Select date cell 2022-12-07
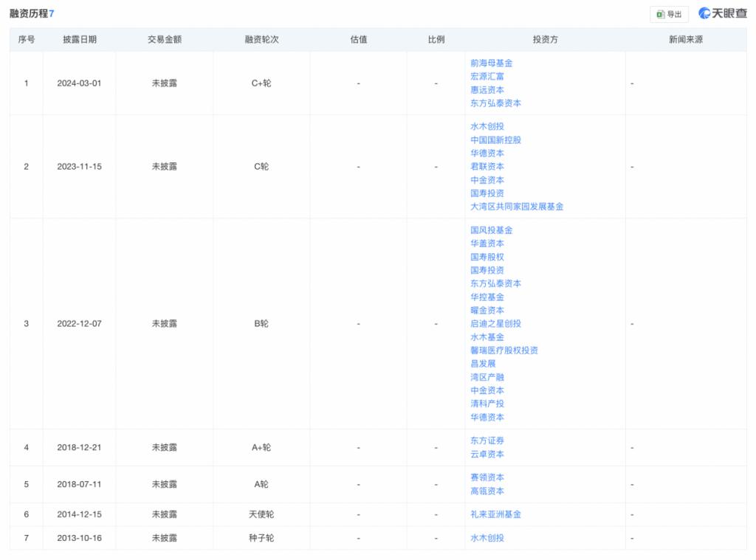 pyautogui.click(x=79, y=324)
